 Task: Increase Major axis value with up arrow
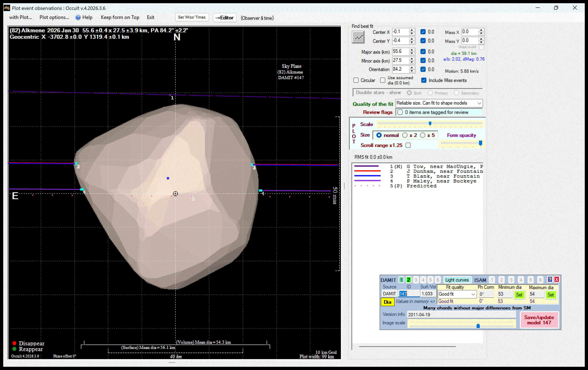[412, 50]
